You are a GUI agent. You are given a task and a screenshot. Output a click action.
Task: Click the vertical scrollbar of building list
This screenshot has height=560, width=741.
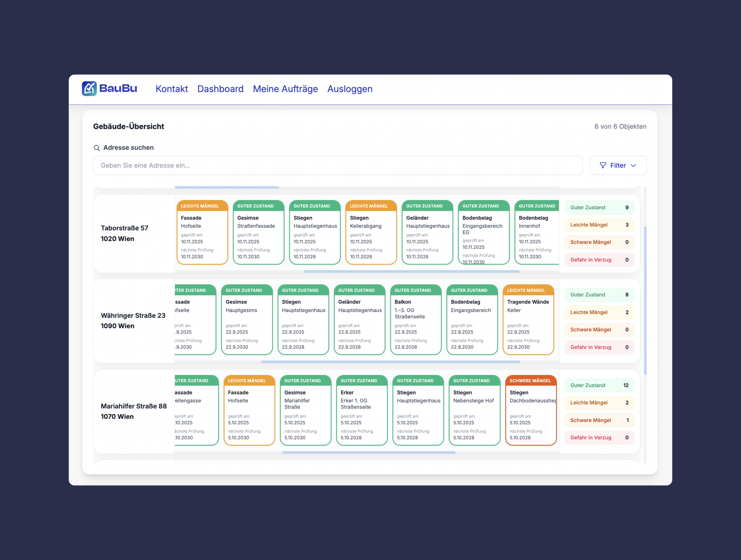point(645,301)
